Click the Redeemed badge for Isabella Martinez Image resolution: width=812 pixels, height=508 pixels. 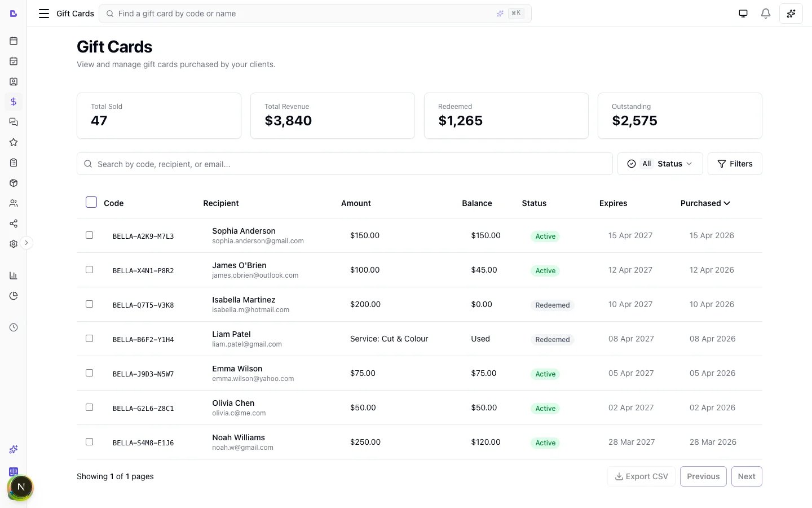(553, 305)
